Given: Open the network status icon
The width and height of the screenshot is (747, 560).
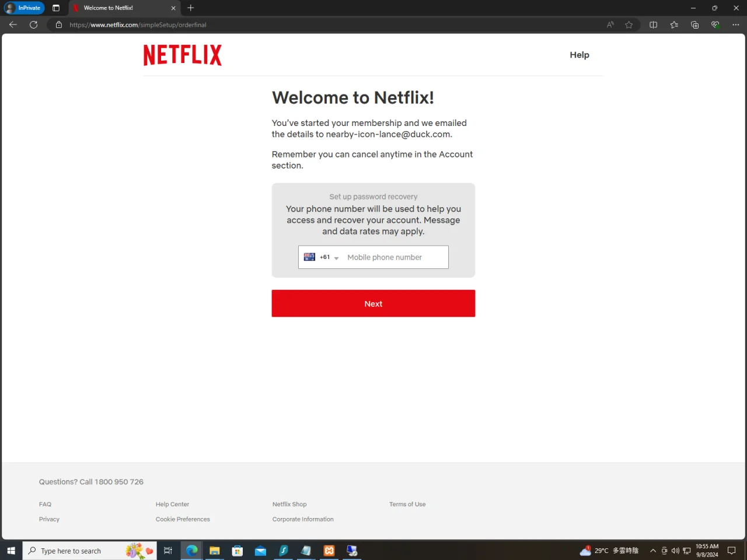Looking at the screenshot, I should pyautogui.click(x=687, y=551).
